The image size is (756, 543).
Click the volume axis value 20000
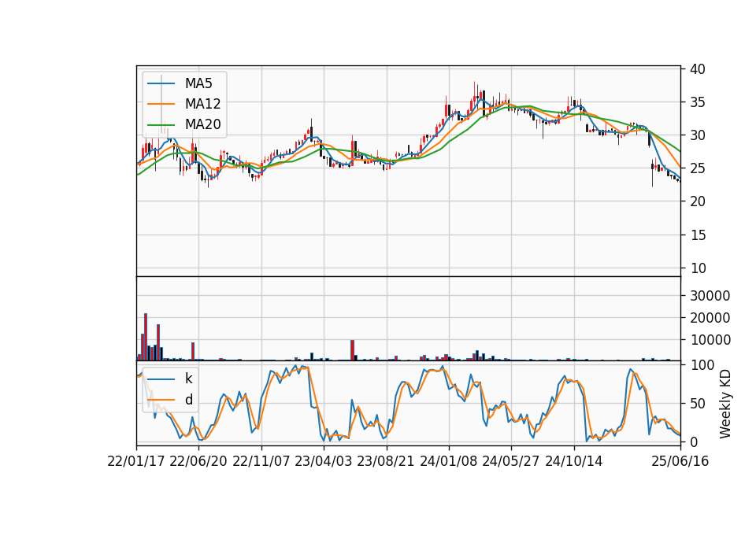[710, 318]
